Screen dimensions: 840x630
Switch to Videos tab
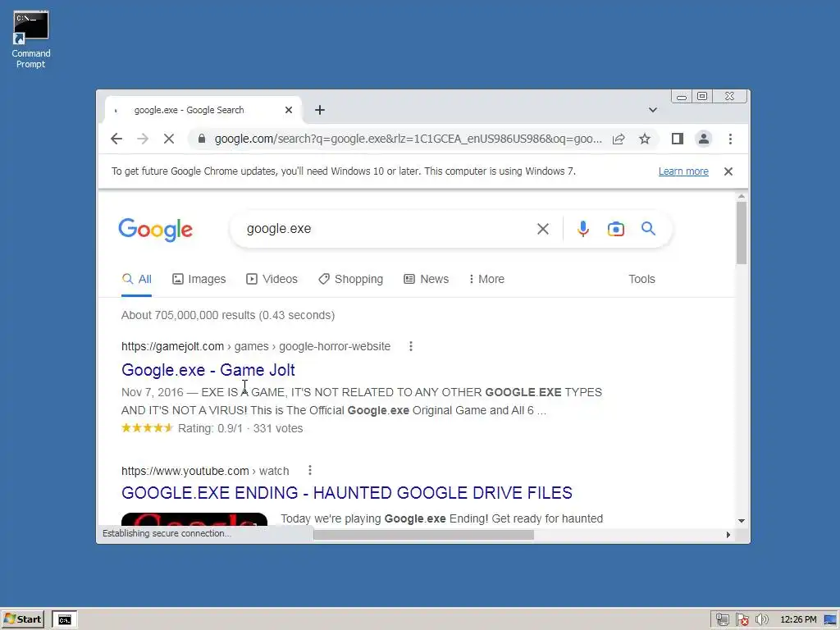(272, 279)
